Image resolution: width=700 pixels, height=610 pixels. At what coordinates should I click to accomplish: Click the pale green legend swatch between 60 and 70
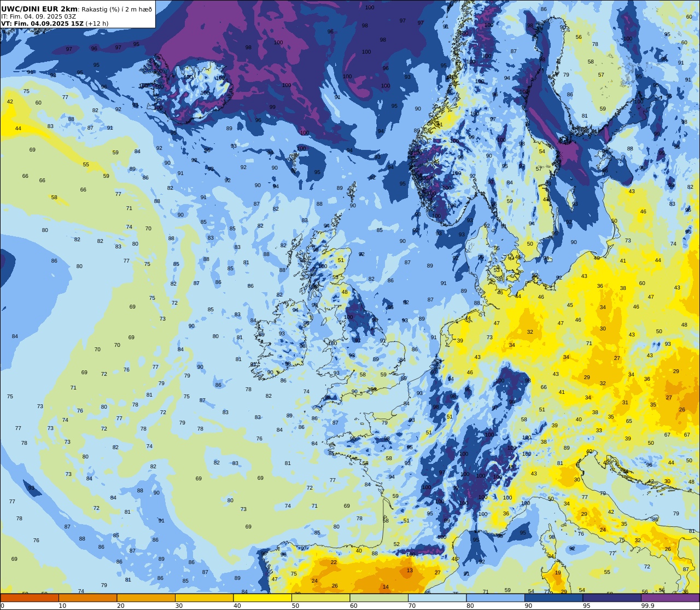[x=379, y=598]
